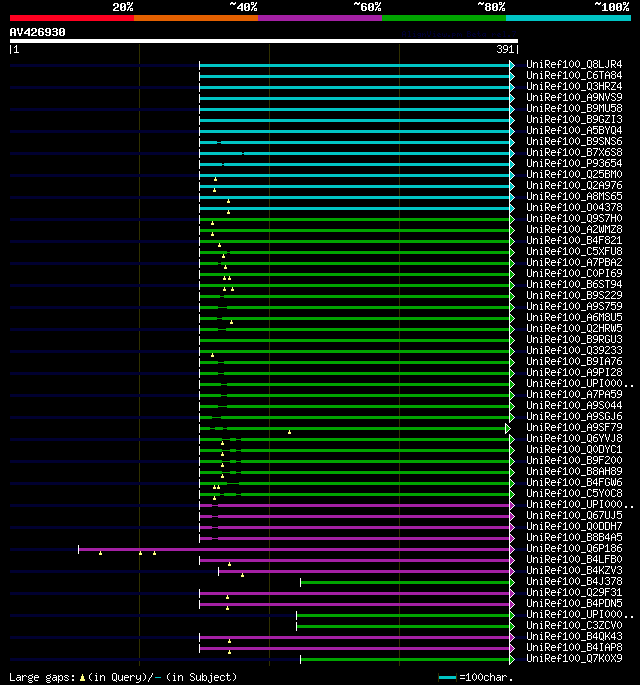Open hit UniRef100_Q3HRZ4
The image size is (640, 685).
(574, 86)
